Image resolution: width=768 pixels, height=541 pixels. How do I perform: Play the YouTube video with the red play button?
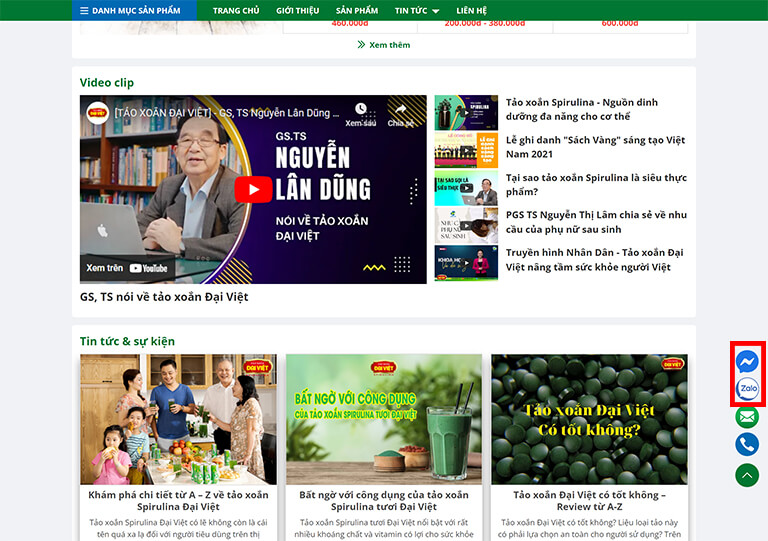click(253, 189)
